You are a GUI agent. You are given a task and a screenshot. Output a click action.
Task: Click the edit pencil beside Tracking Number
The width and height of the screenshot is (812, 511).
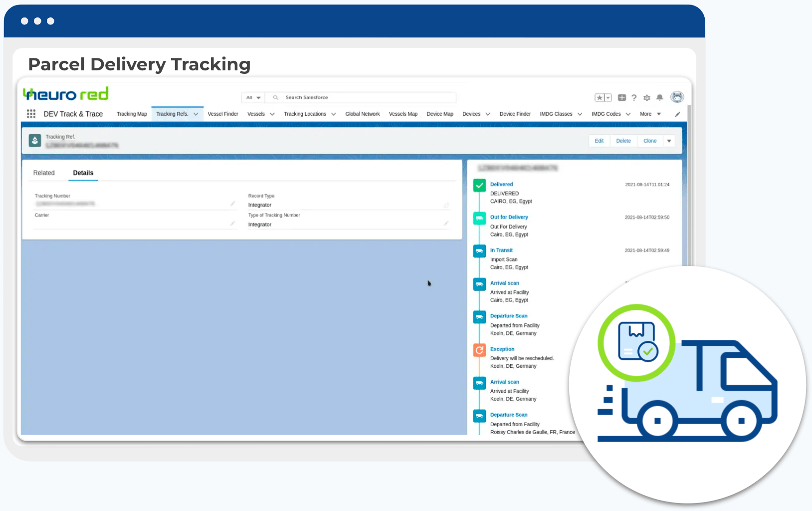[232, 204]
